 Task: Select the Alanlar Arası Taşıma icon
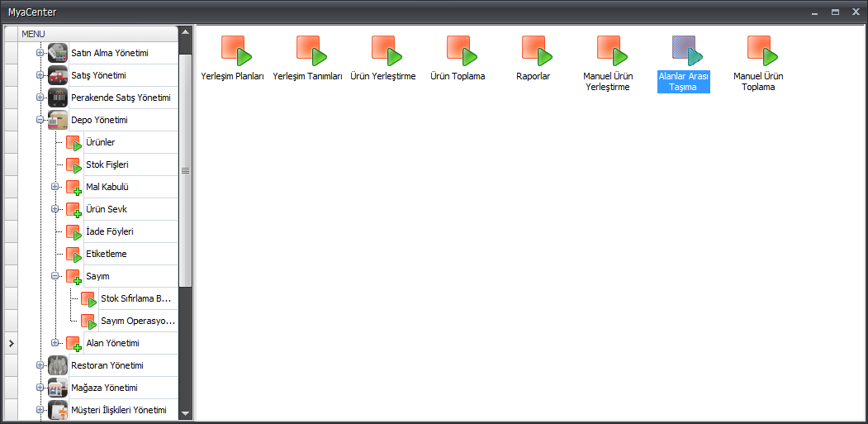pos(687,50)
